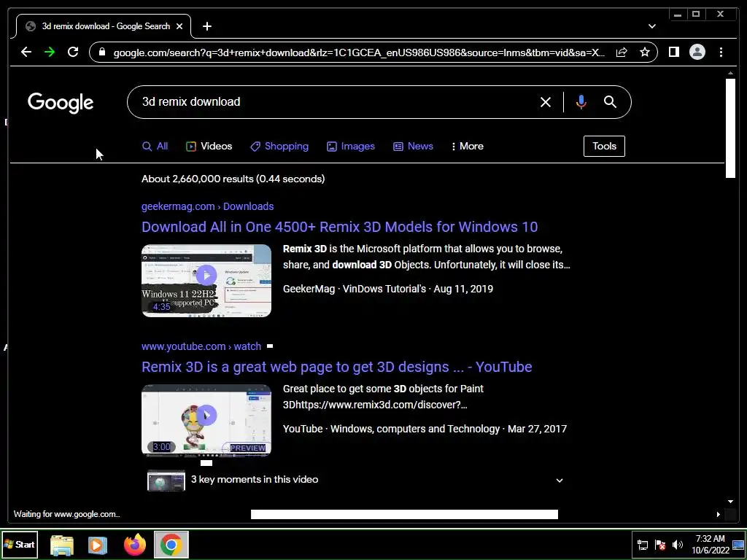Clear the search box with X
Screen dimensions: 747x560
pos(546,102)
